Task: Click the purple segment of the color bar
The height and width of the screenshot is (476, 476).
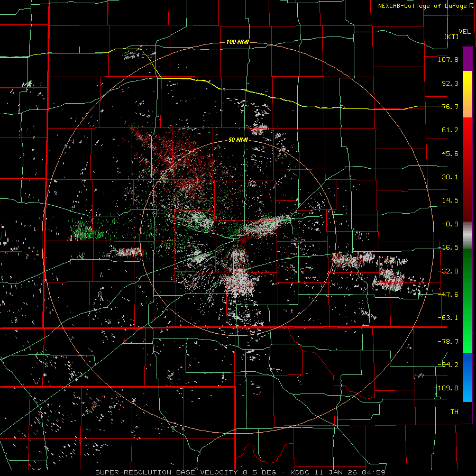Action: tap(467, 59)
